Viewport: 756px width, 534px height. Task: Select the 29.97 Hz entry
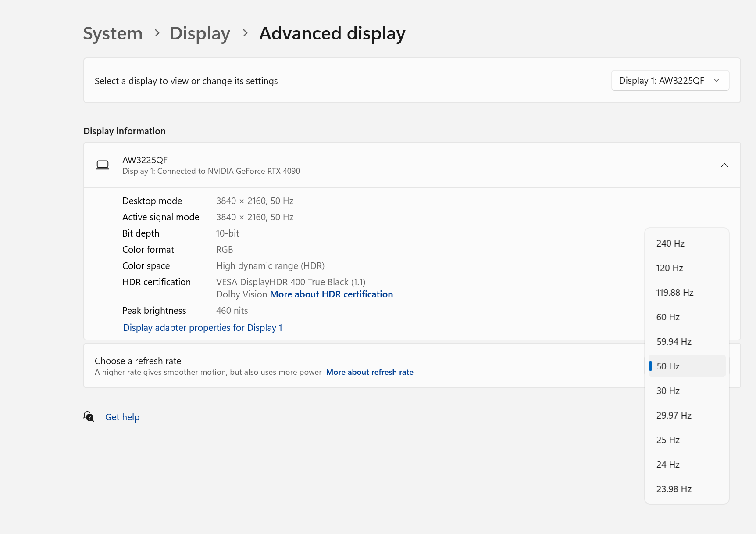point(674,416)
